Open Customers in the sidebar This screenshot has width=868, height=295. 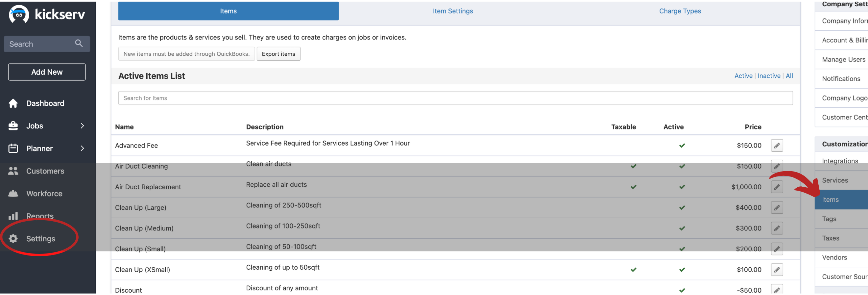pos(45,171)
